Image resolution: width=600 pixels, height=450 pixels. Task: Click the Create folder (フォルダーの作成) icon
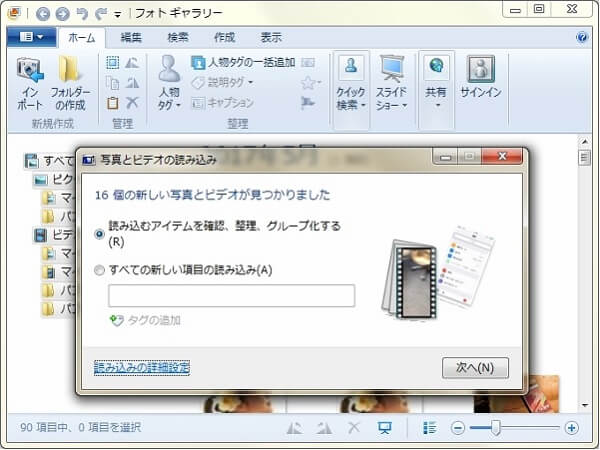[x=70, y=69]
